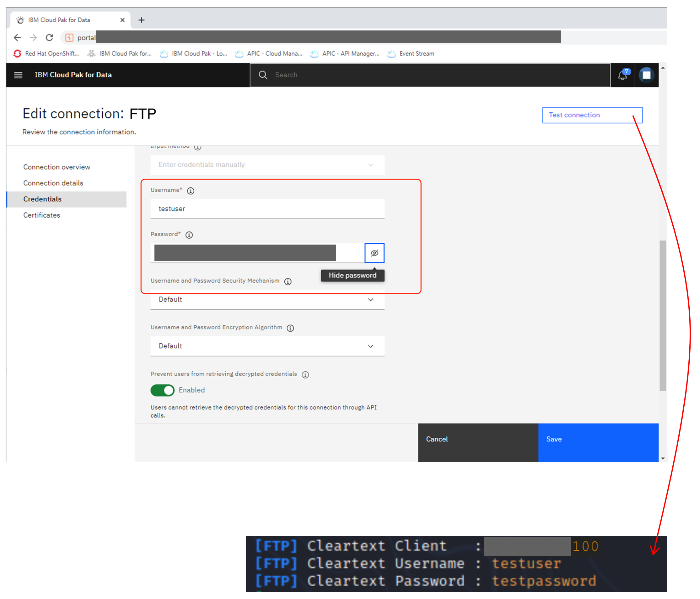Screen dimensions: 700x599
Task: Click the Password info icon
Action: click(x=189, y=235)
